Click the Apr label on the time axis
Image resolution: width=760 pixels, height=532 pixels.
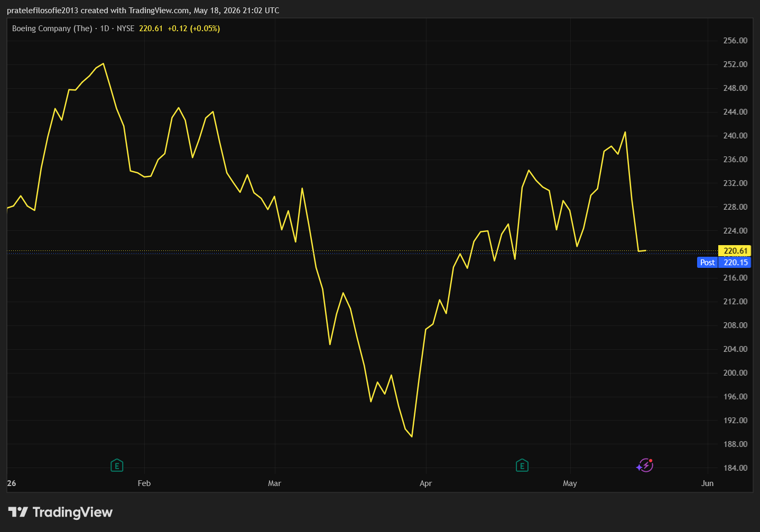pos(426,483)
